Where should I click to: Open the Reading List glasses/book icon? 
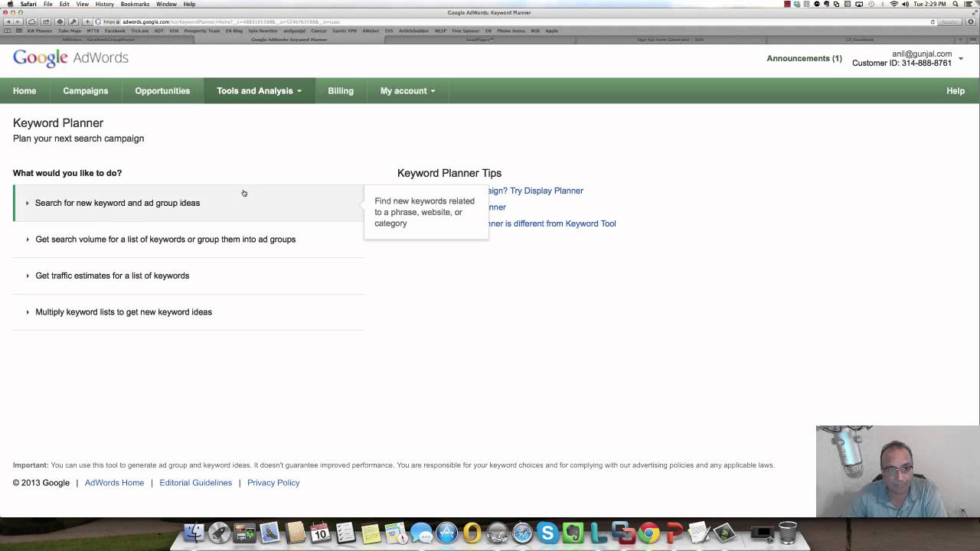click(8, 31)
